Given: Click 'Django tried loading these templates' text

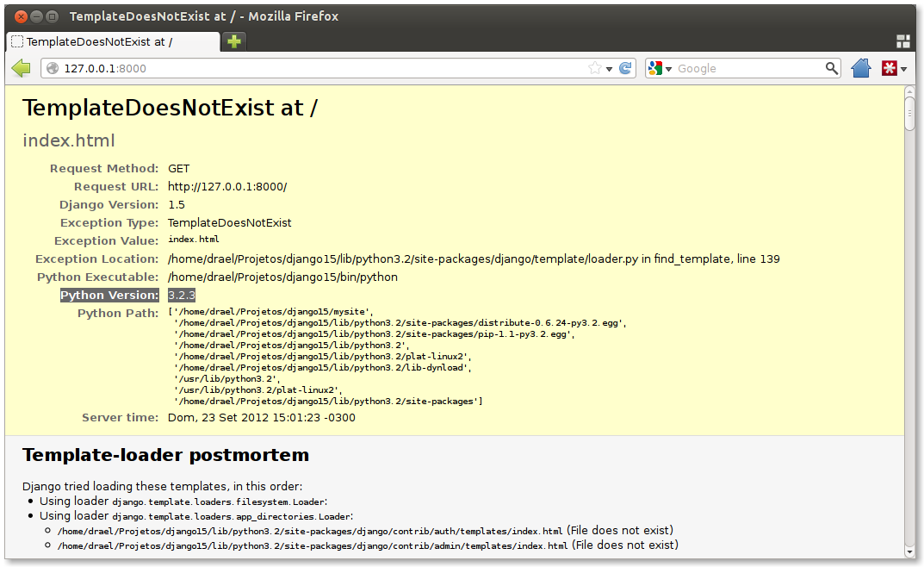Looking at the screenshot, I should coord(162,487).
